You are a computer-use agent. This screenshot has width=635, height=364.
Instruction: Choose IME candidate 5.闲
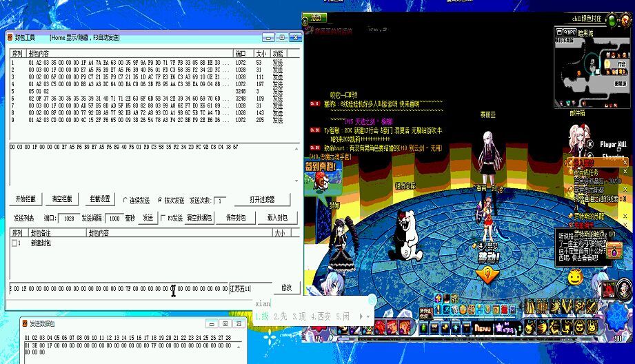click(x=343, y=316)
